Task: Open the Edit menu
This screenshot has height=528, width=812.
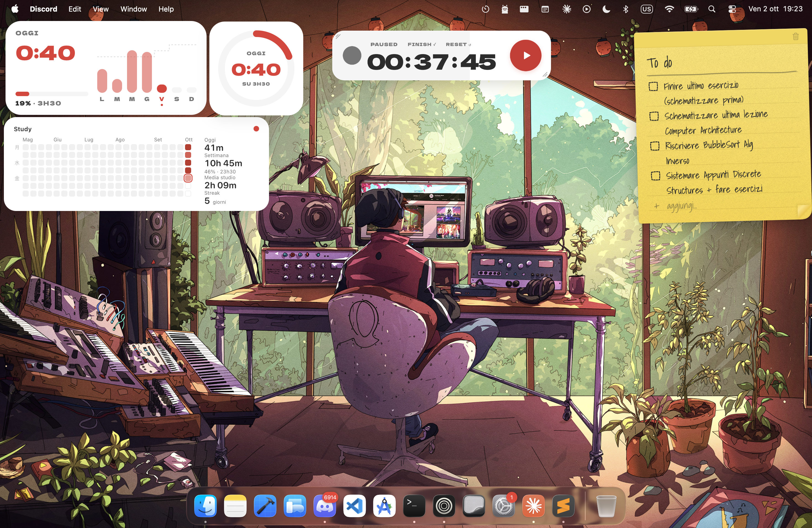Action: pos(75,9)
